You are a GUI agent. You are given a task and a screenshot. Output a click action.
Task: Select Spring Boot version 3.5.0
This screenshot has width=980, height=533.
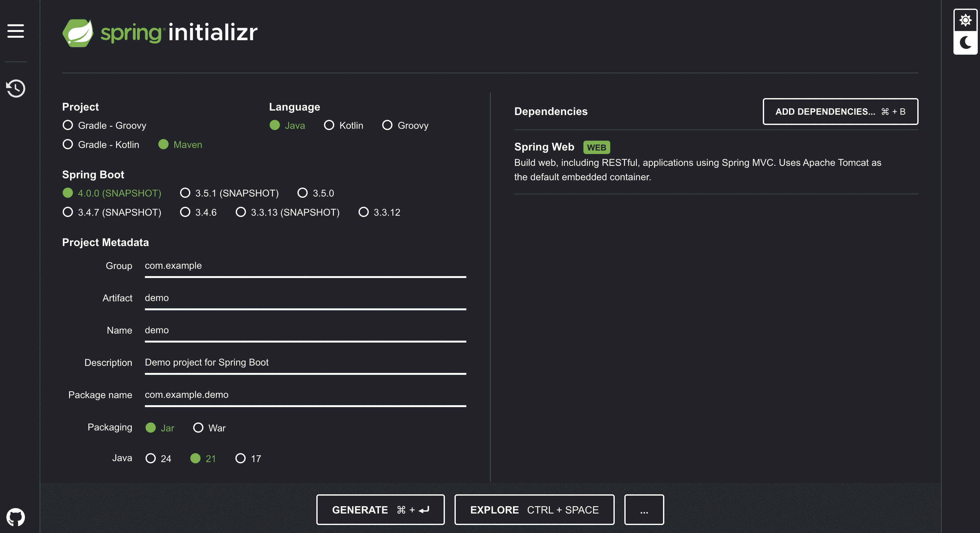point(303,193)
